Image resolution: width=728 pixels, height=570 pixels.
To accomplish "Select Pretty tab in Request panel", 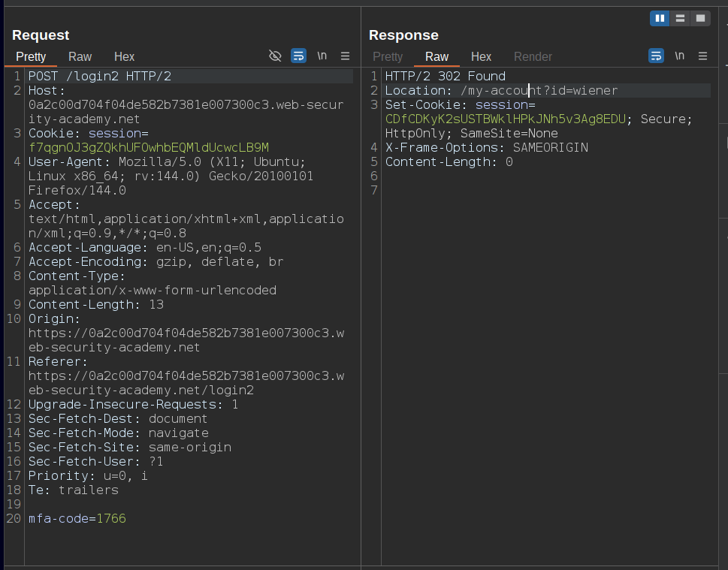I will coord(31,57).
